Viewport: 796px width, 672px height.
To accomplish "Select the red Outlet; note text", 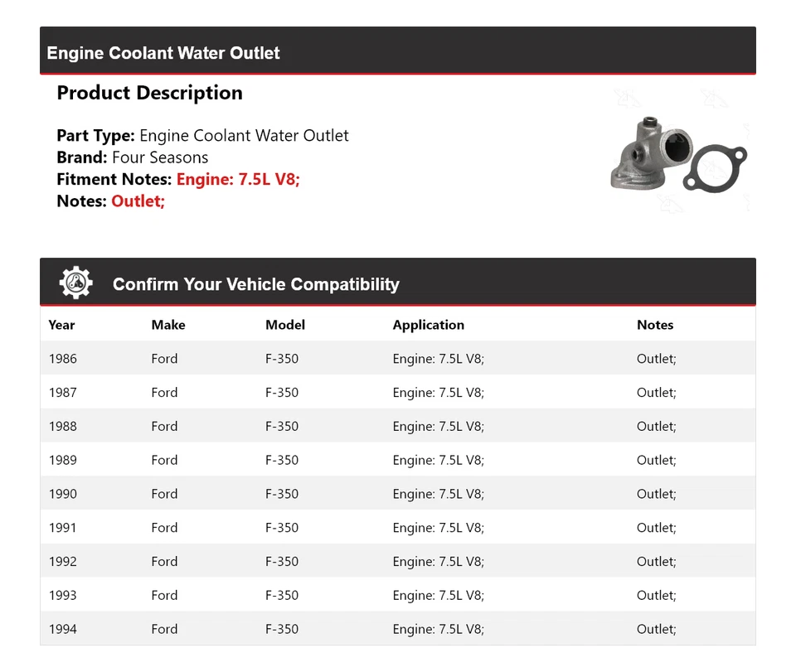I will point(138,201).
